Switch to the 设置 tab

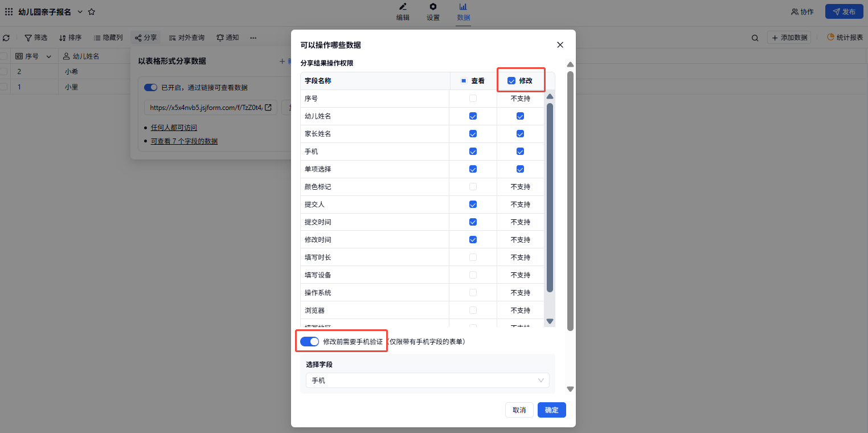pos(433,11)
